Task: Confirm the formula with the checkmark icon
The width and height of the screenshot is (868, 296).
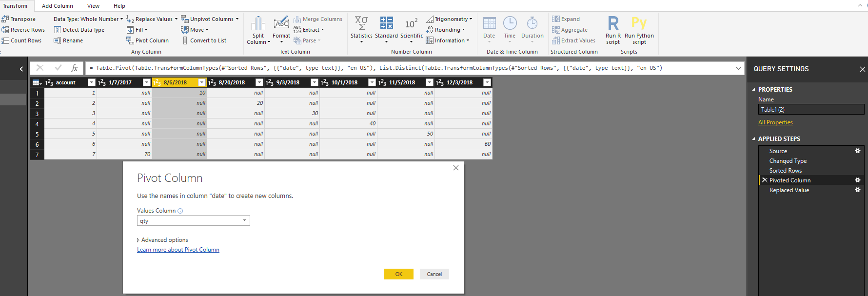Action: coord(59,68)
